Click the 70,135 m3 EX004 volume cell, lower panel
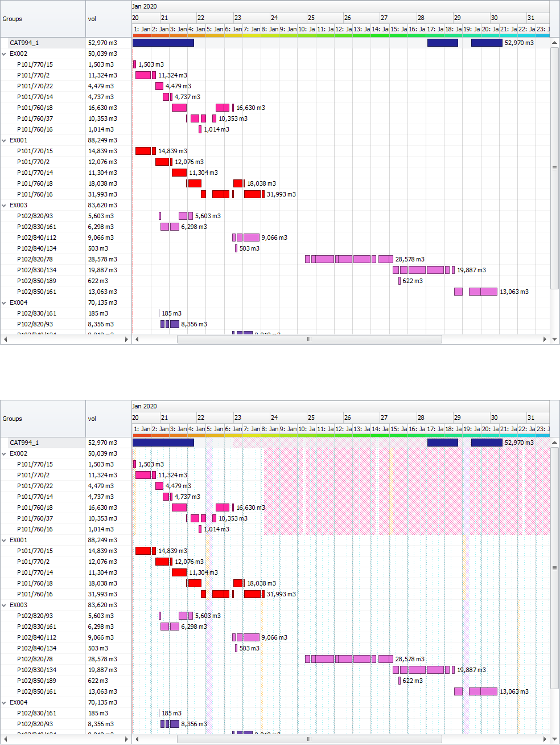 109,702
